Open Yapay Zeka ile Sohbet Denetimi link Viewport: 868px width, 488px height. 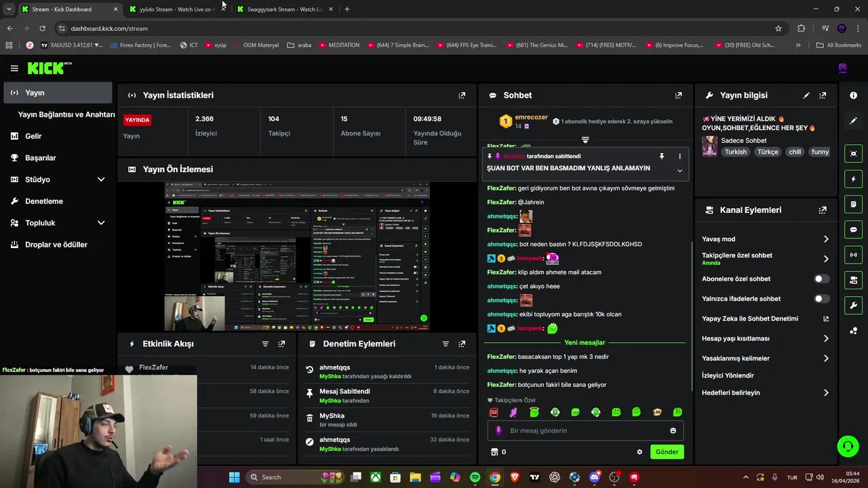pyautogui.click(x=765, y=319)
